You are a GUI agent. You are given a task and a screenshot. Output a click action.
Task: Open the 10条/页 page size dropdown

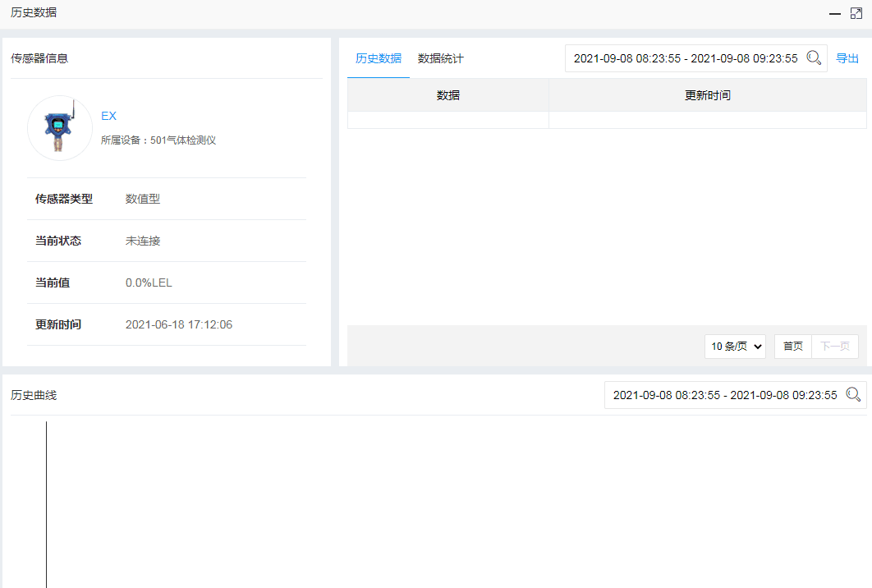pos(735,346)
